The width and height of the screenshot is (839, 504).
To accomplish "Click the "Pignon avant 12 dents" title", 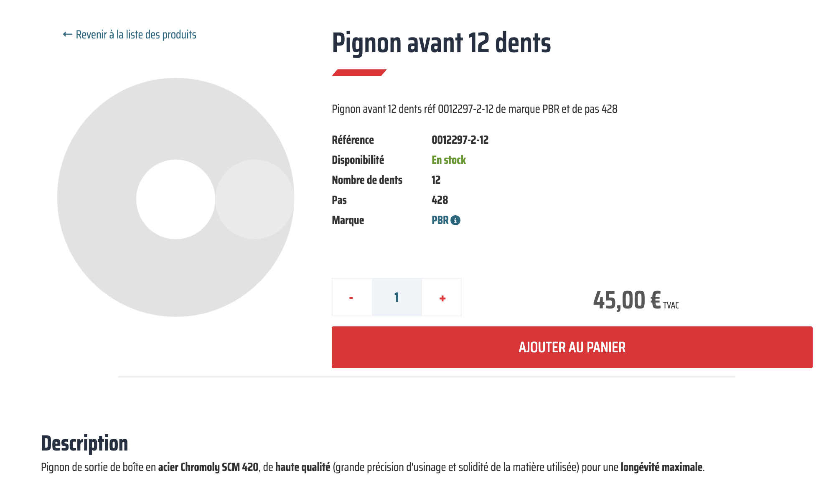I will [x=441, y=43].
